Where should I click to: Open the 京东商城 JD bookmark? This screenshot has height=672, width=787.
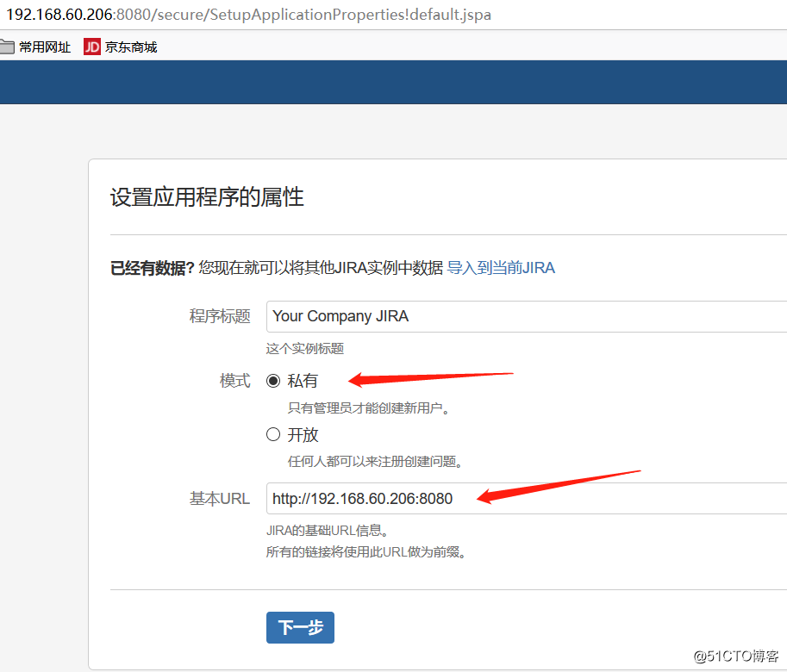(x=121, y=47)
